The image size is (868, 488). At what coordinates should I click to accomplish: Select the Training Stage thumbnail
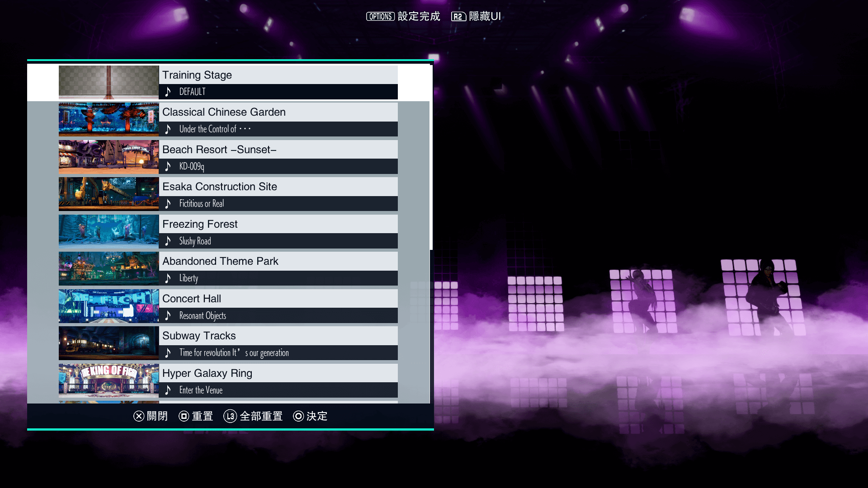click(x=109, y=82)
